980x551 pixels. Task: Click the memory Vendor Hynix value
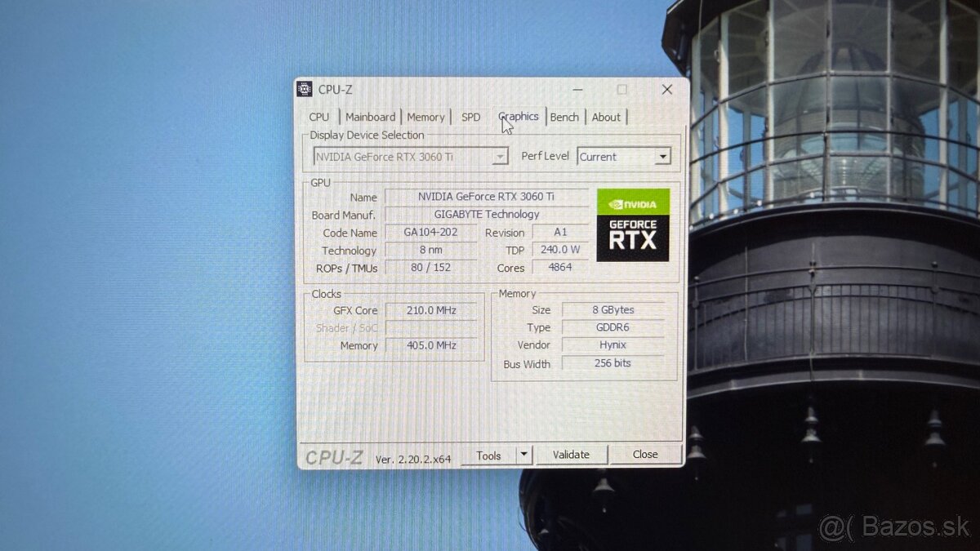tap(613, 345)
